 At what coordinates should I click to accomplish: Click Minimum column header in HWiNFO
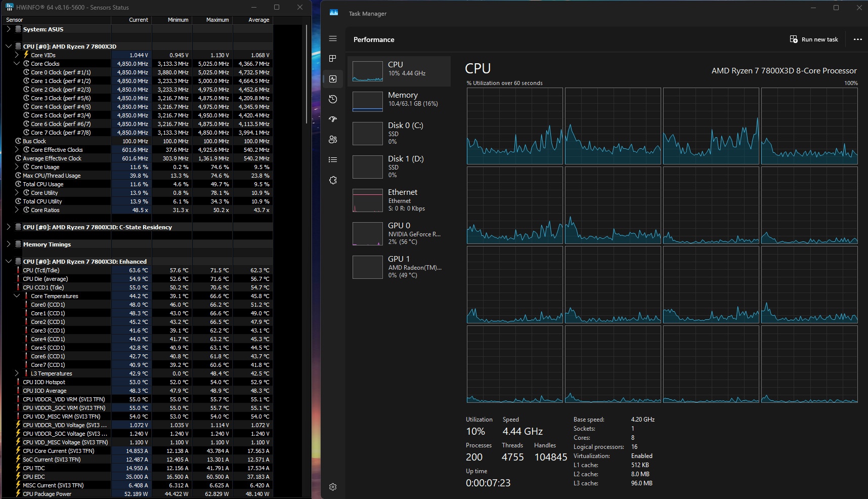click(172, 20)
